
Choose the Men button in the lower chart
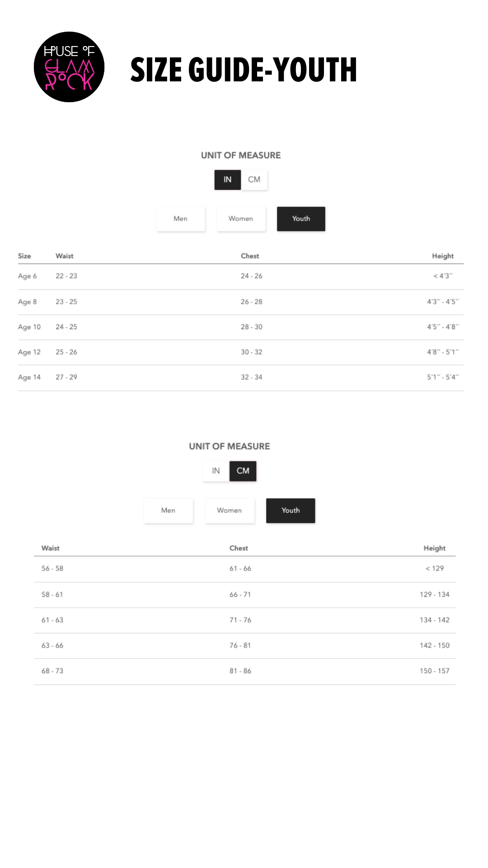[168, 510]
